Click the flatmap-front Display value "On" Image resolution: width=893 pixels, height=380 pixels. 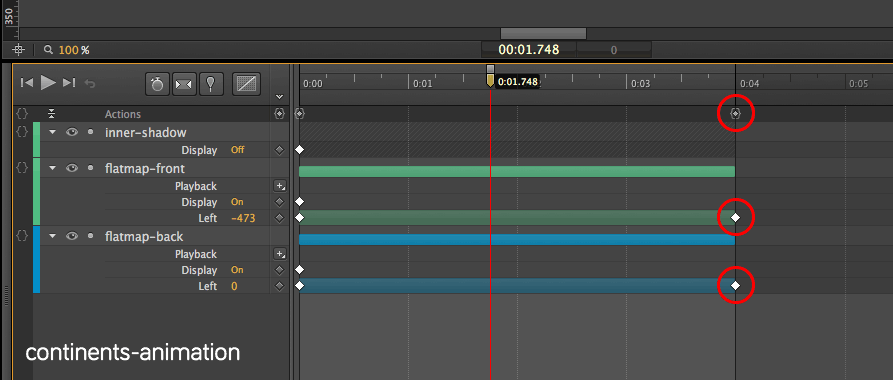tap(237, 202)
